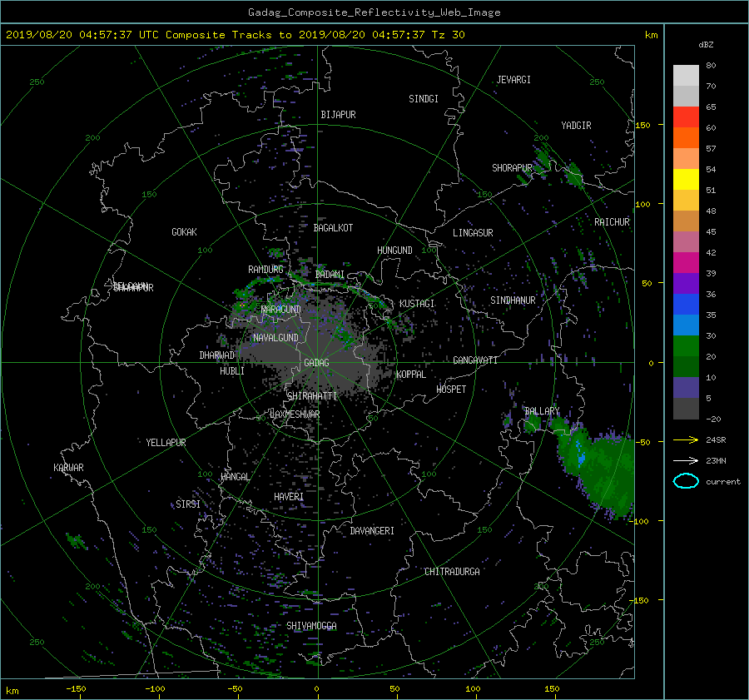The height and width of the screenshot is (700, 749).
Task: Click the LINGASUR city label
Action: pyautogui.click(x=473, y=233)
